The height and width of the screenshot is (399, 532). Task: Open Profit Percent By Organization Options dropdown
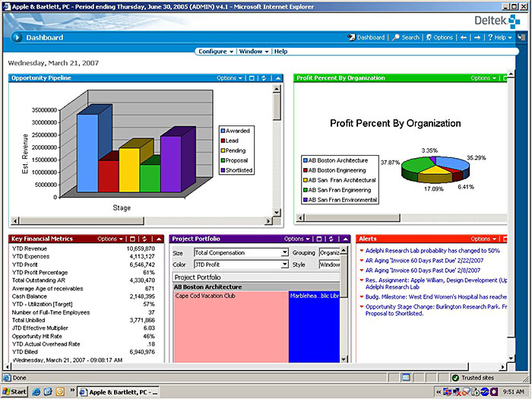click(483, 78)
